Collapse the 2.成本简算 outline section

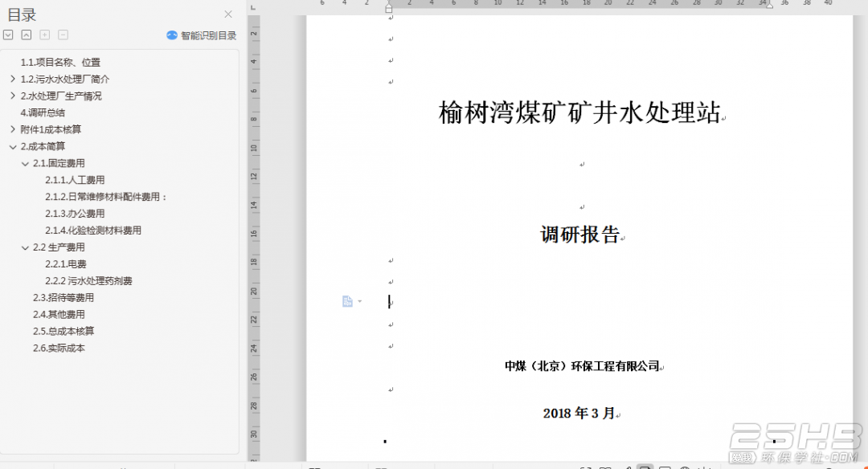tap(13, 146)
